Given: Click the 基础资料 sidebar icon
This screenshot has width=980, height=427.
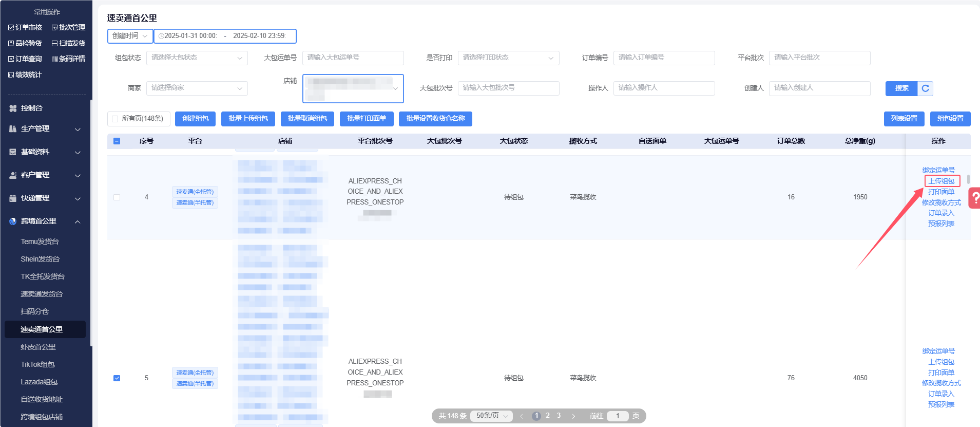Looking at the screenshot, I should point(13,152).
